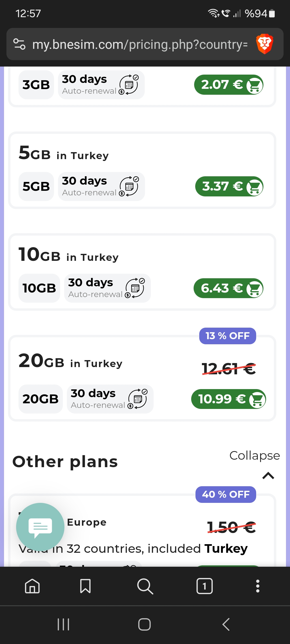Tap the my.bnesim.com address bar
This screenshot has height=644, width=290.
click(x=140, y=44)
